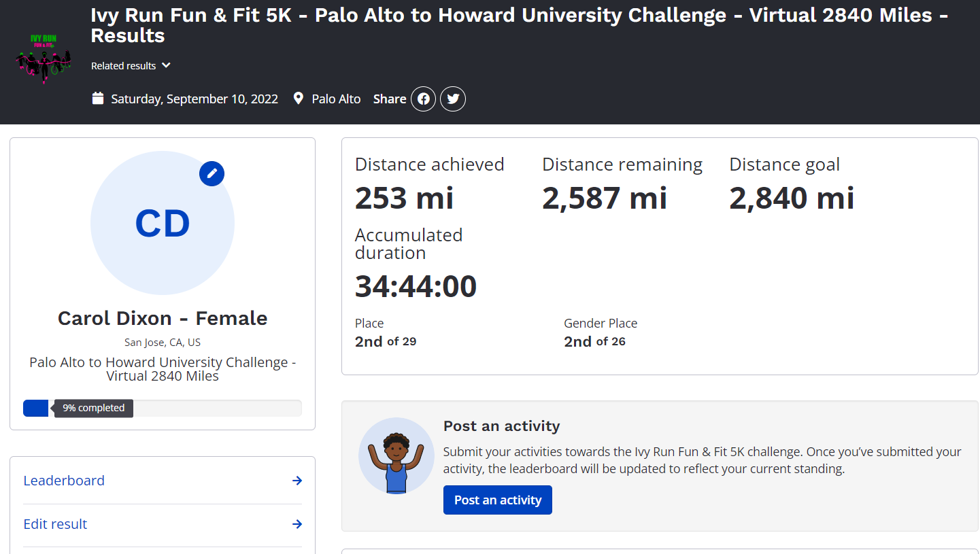Click the Gender Place label

601,324
